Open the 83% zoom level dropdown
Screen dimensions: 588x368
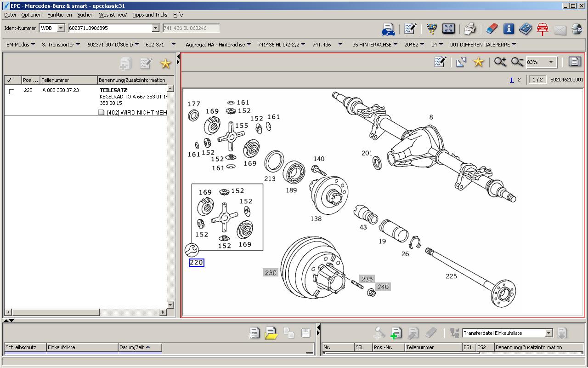(x=551, y=62)
